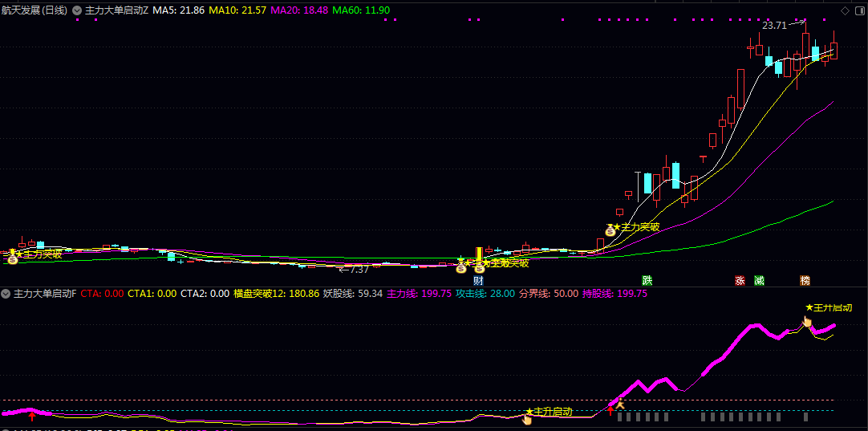Screen dimensions: 868x431
Task: Click the MA20: 18.48 label
Action: (x=299, y=10)
